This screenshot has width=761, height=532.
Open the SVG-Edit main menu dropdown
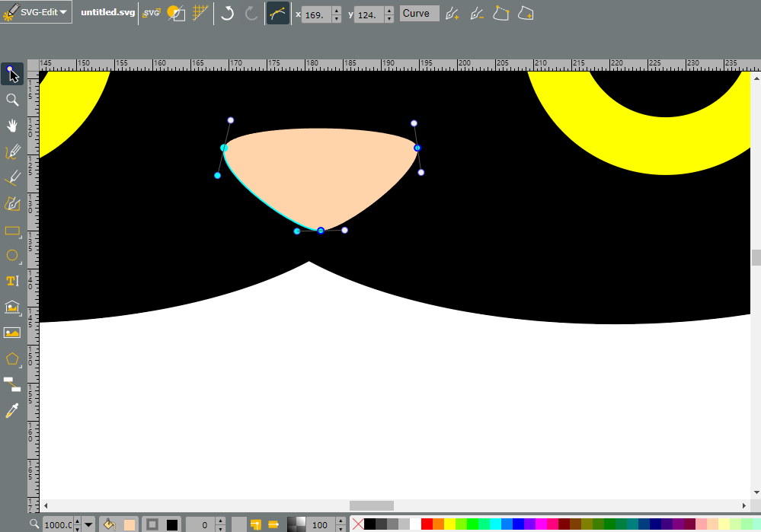click(x=37, y=12)
